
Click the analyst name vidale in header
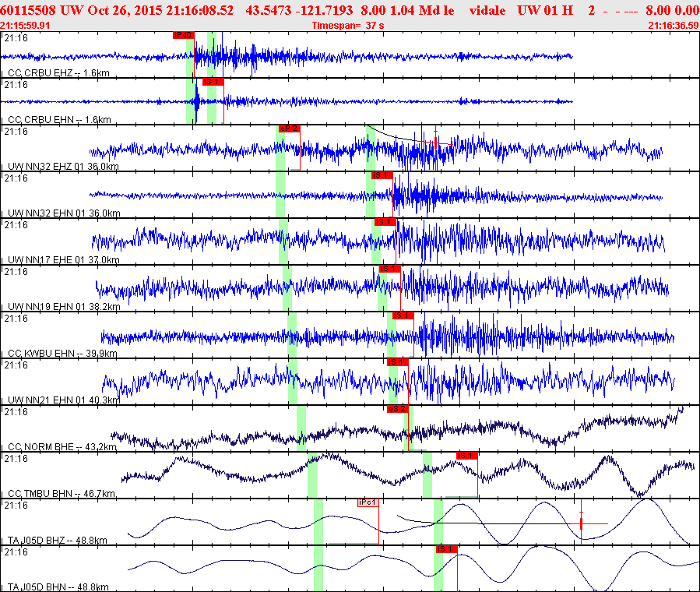tap(487, 10)
